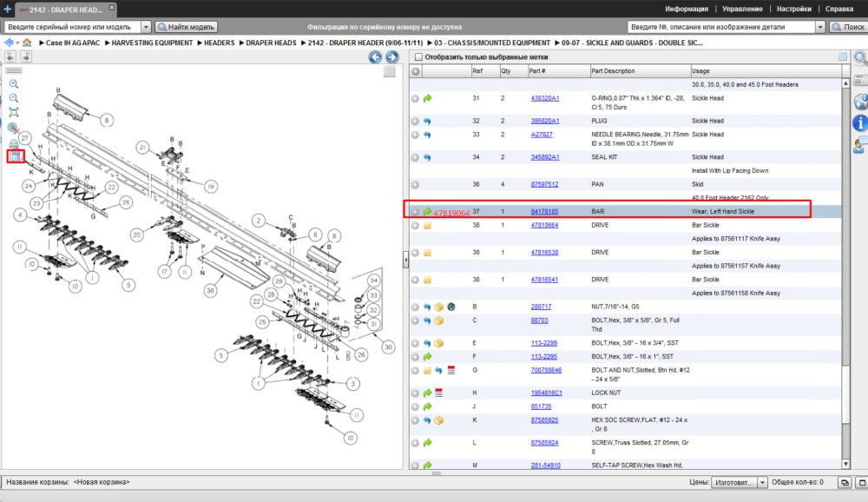Focus the serial number or model field
868x502 pixels.
point(73,27)
